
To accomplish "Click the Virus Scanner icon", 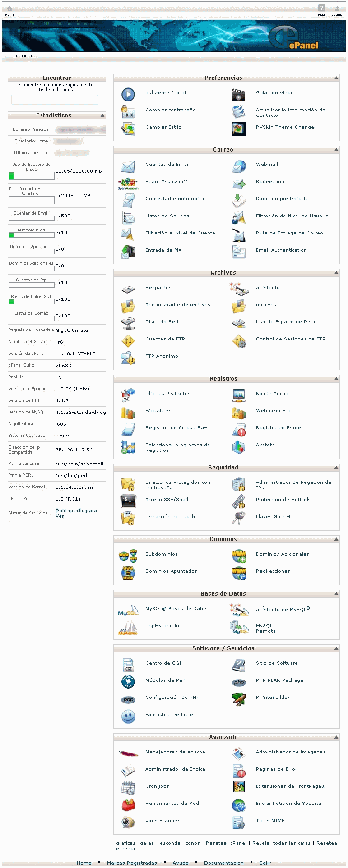I will click(128, 822).
